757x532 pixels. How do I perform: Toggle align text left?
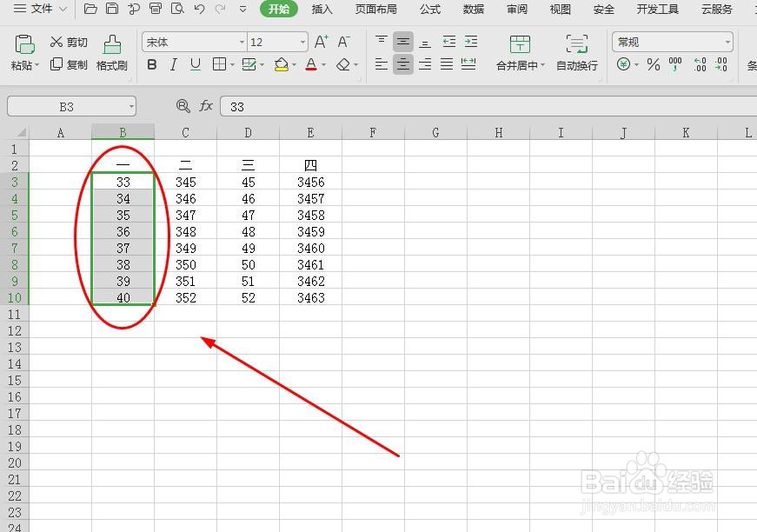coord(382,63)
